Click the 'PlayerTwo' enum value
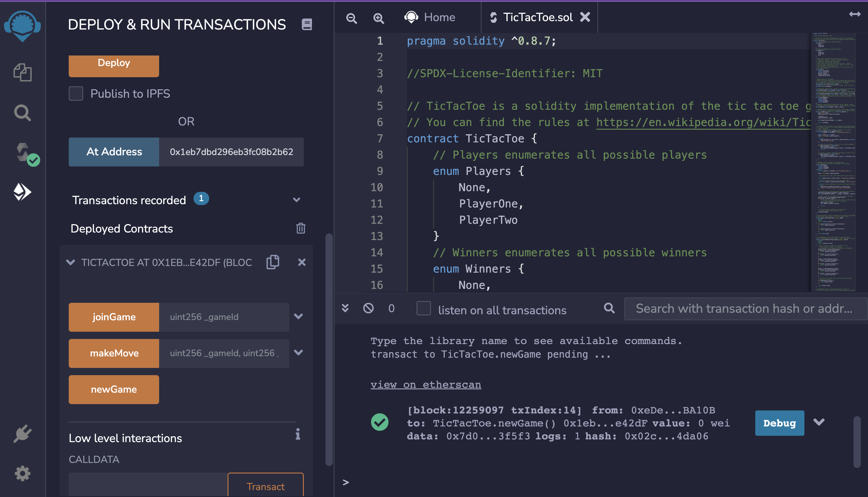Screen dimensions: 868x497 click(x=488, y=220)
